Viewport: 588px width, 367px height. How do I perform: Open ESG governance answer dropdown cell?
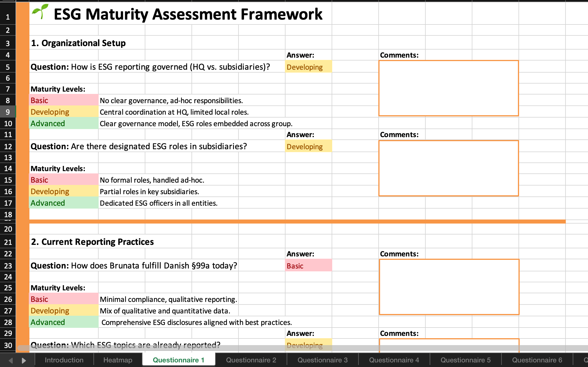pyautogui.click(x=308, y=67)
